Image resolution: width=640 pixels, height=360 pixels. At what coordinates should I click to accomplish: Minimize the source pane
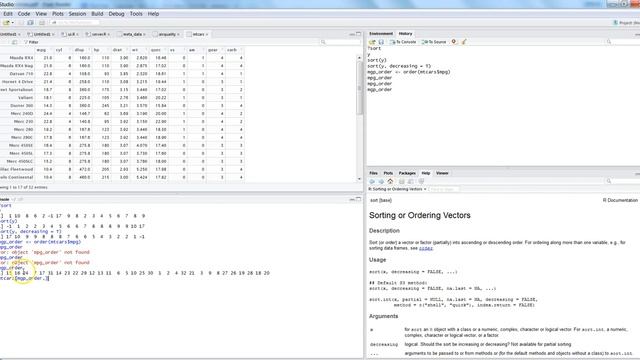(352, 34)
